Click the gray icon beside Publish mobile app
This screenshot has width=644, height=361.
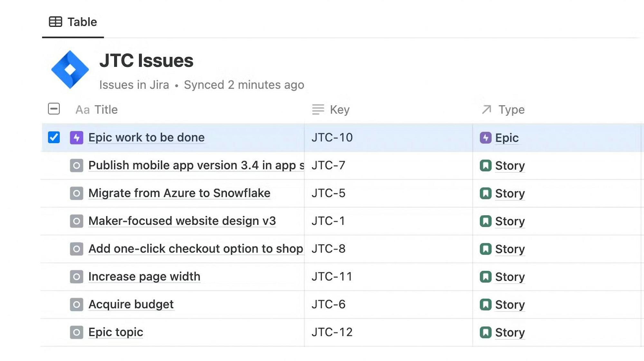point(77,166)
